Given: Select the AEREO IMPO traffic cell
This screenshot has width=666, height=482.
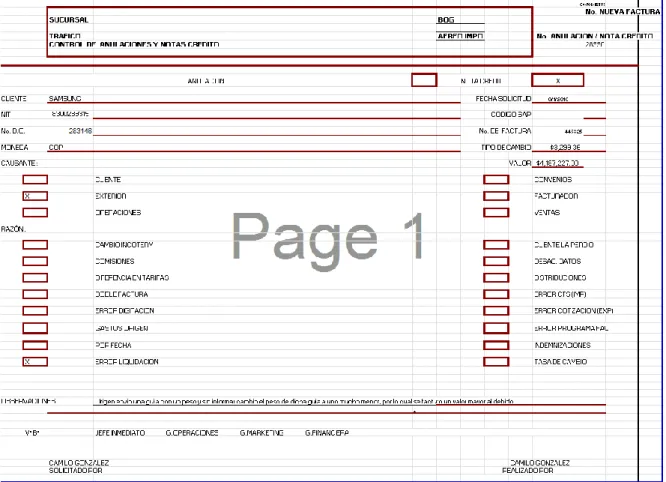Looking at the screenshot, I should pyautogui.click(x=460, y=36).
